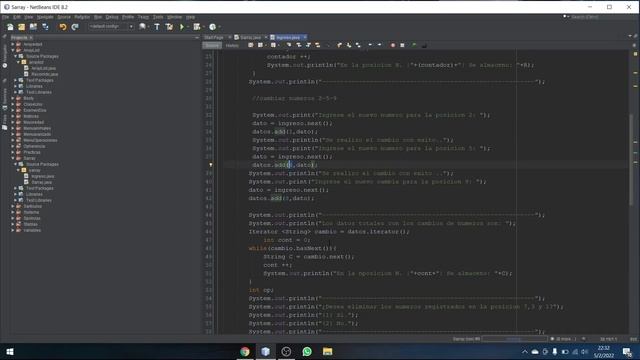Image resolution: width=640 pixels, height=360 pixels.
Task: Switch editor to Source view
Action: [x=212, y=45]
